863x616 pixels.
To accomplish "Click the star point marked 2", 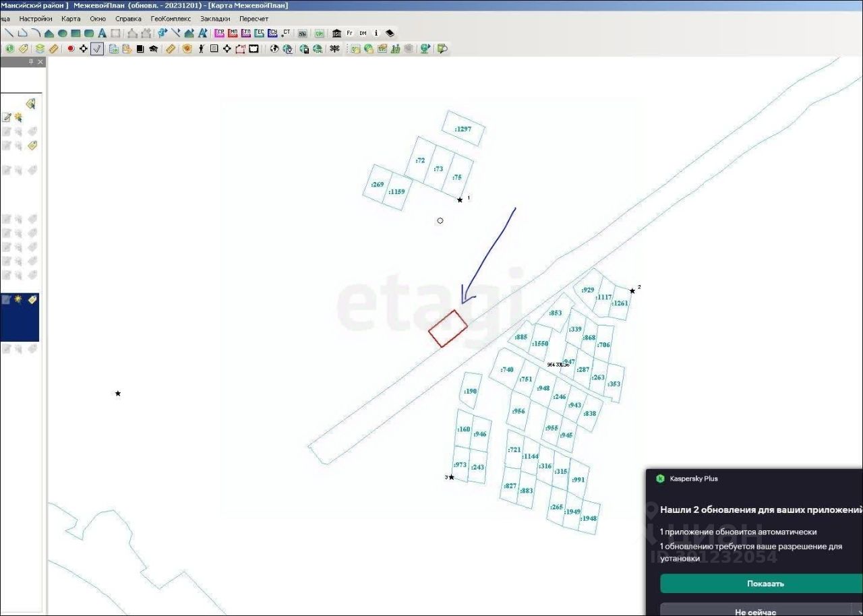I will click(632, 291).
